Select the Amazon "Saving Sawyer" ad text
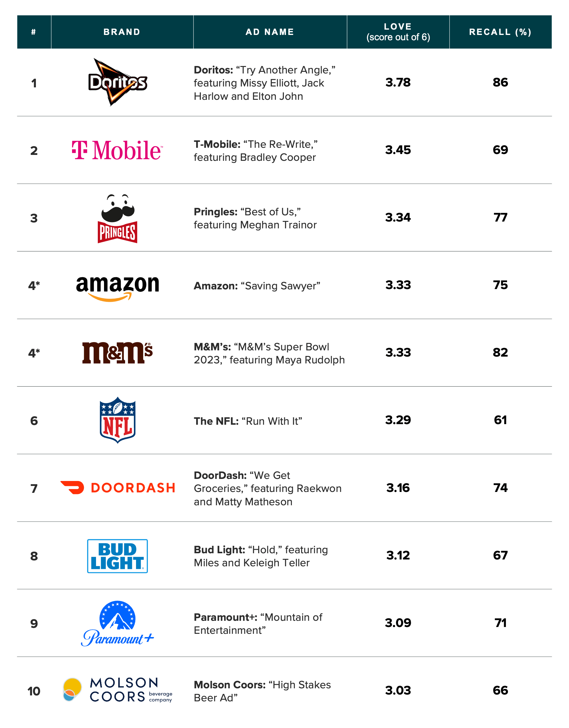 click(x=257, y=286)
